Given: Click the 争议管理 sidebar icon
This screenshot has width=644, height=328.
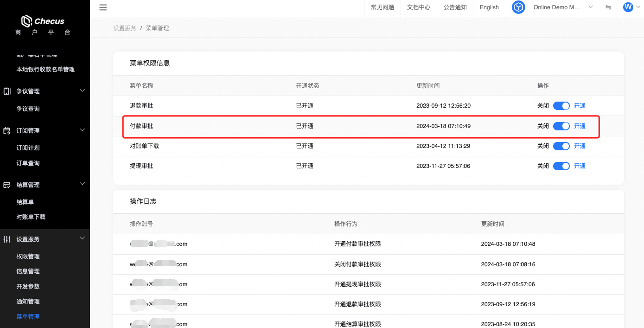Looking at the screenshot, I should coord(7,91).
